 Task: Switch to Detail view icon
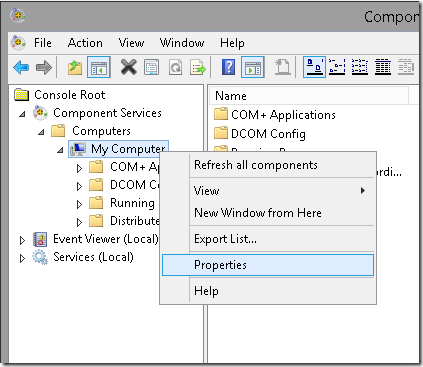click(x=383, y=67)
